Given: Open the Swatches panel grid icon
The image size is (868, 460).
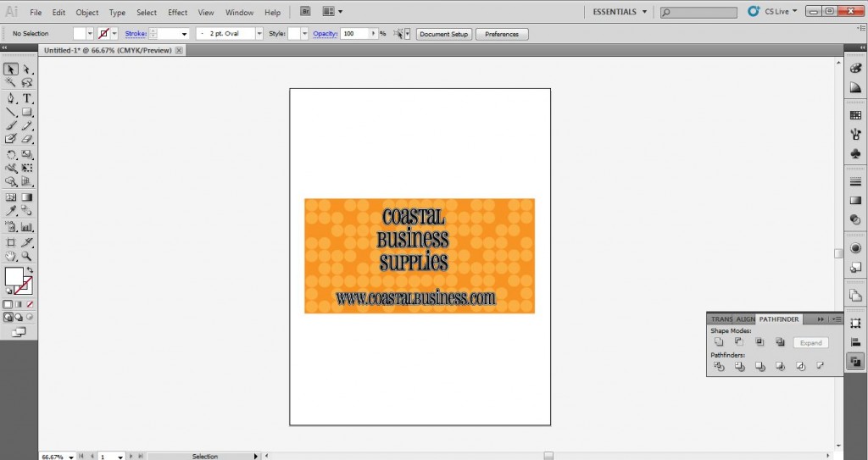Looking at the screenshot, I should (855, 115).
